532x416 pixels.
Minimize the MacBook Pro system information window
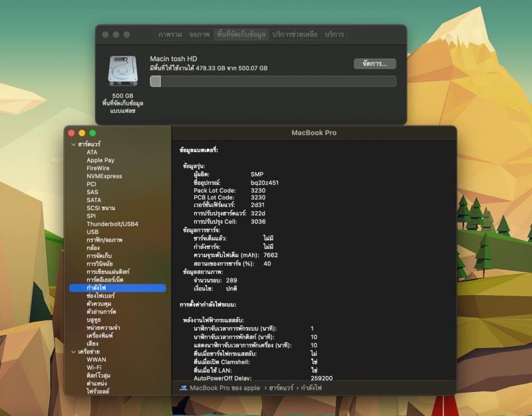(x=82, y=134)
